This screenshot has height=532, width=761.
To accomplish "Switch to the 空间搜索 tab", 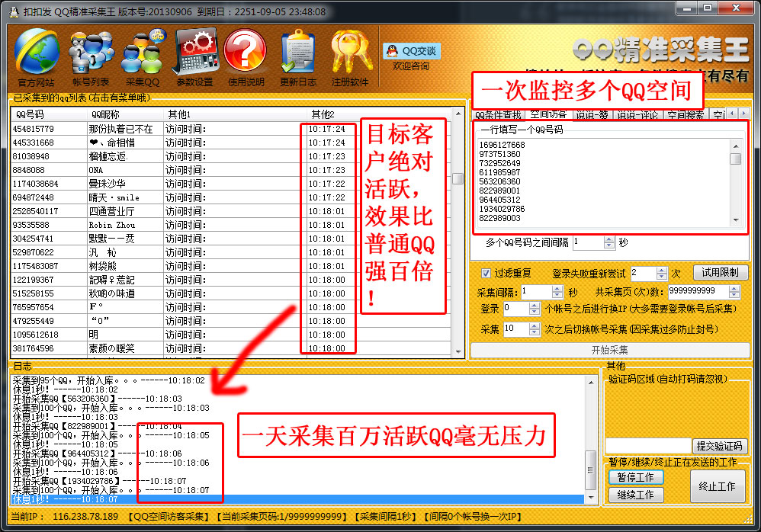I will click(686, 115).
